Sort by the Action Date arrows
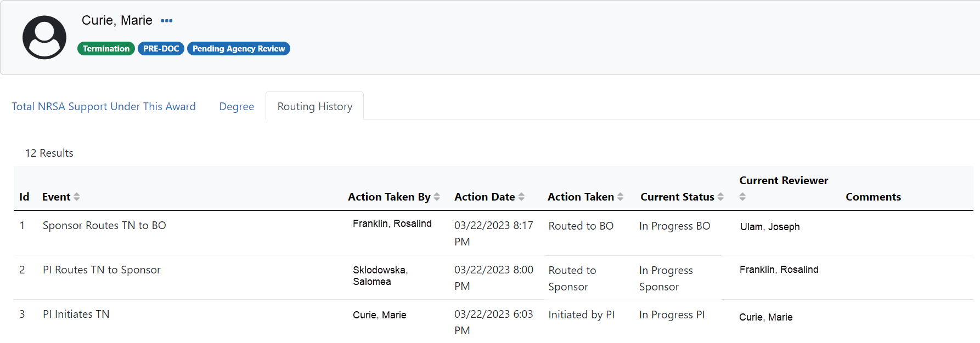 pyautogui.click(x=521, y=197)
